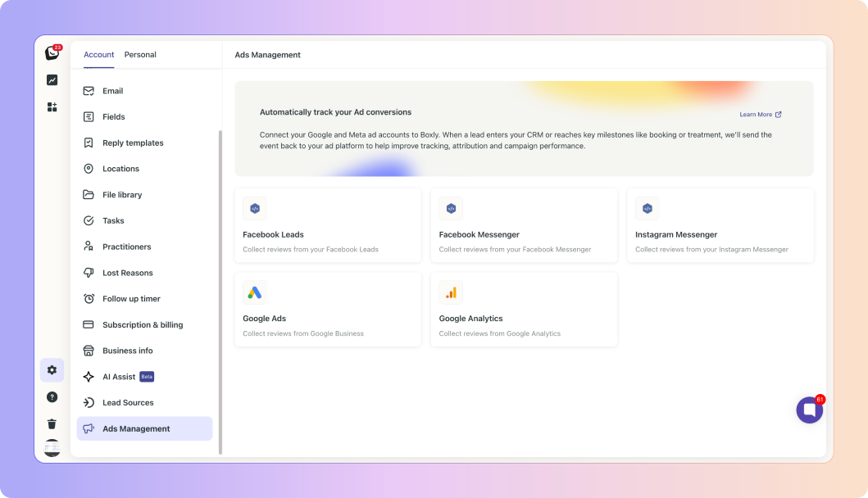This screenshot has width=868, height=498.
Task: Switch to the Account tab
Action: [99, 55]
